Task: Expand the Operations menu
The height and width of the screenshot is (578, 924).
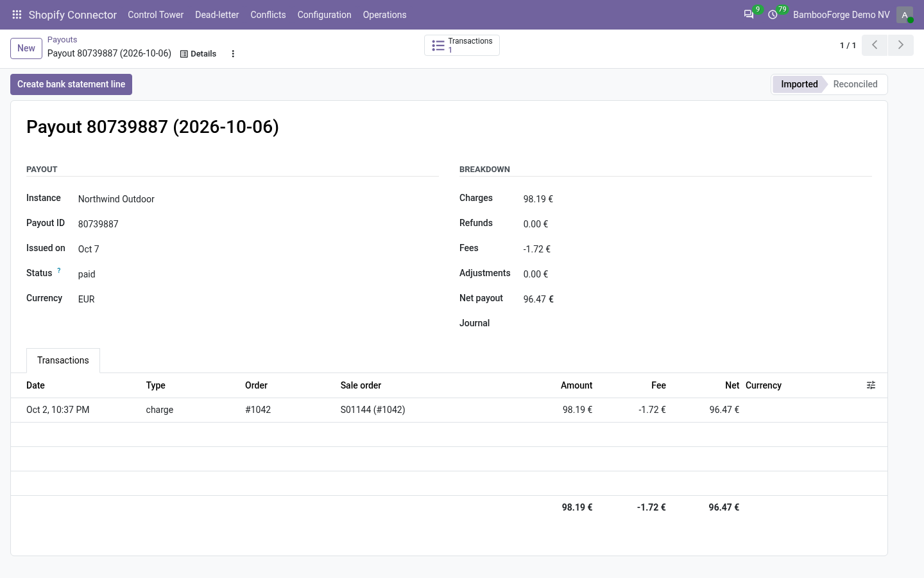Action: (384, 15)
